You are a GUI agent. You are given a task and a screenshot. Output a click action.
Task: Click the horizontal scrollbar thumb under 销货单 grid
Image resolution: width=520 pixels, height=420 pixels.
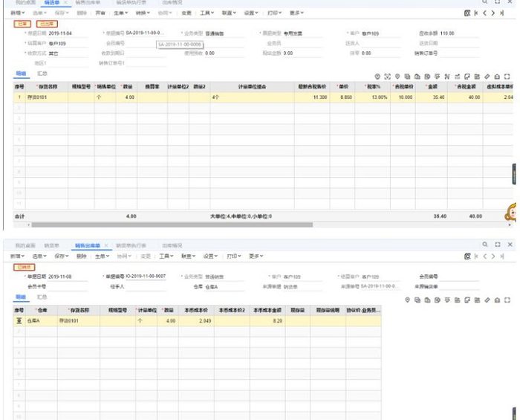[172, 225]
